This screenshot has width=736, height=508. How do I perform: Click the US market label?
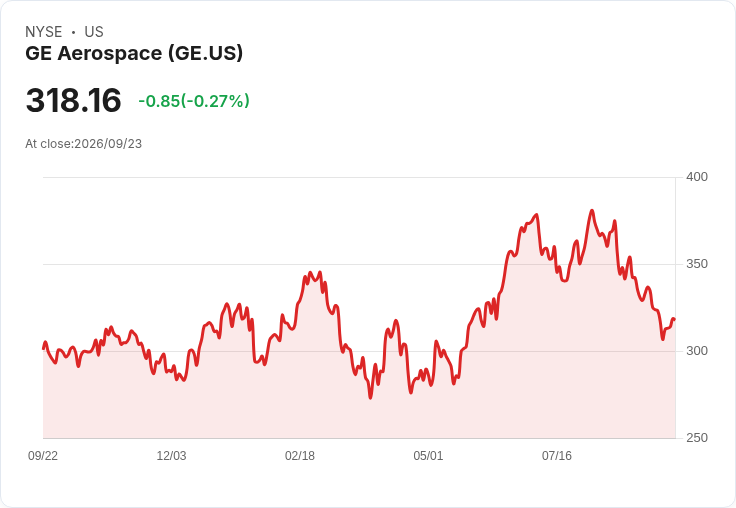[x=94, y=32]
